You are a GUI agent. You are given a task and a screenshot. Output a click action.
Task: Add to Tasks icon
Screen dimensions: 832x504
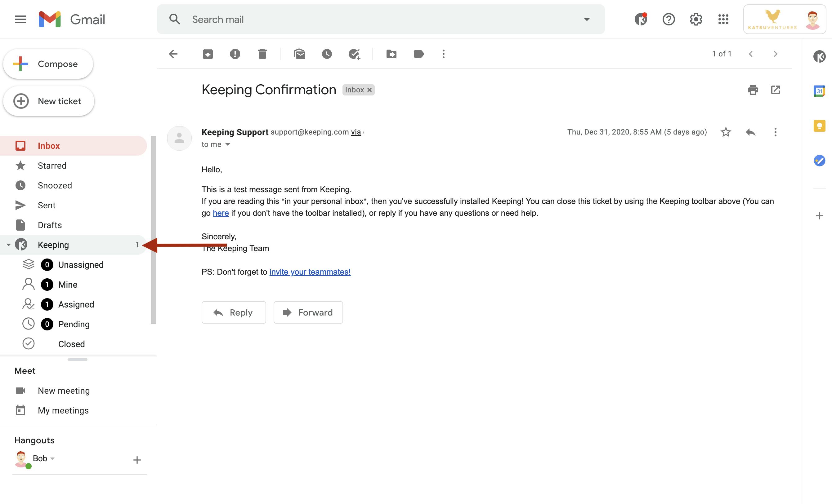[x=355, y=54]
